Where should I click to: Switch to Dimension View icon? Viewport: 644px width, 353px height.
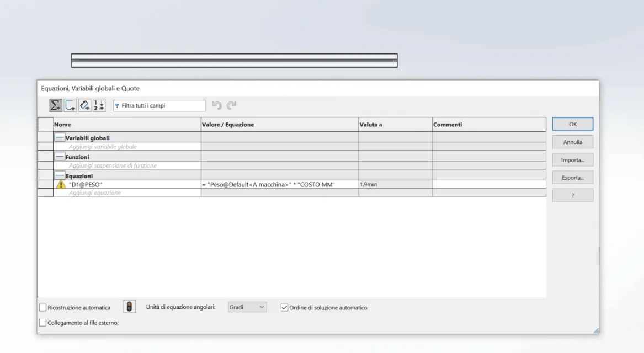(84, 105)
